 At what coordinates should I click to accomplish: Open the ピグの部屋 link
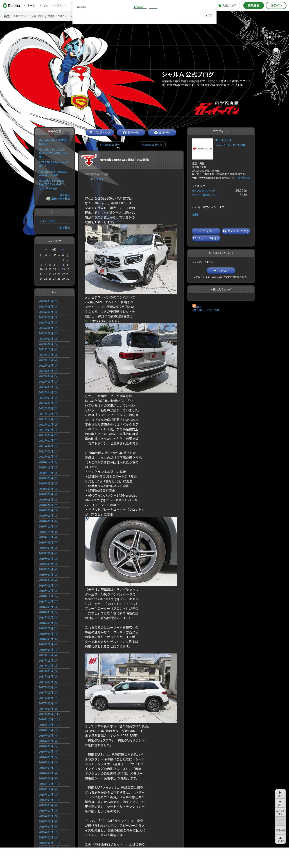(239, 145)
